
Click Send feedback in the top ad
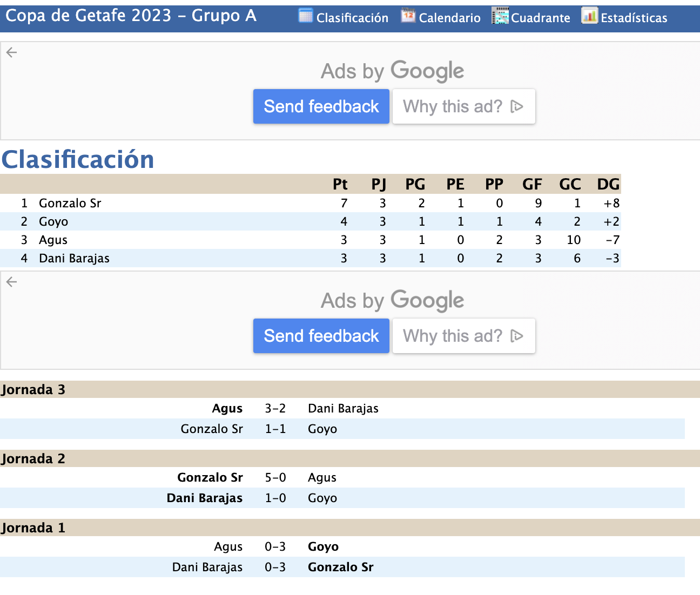click(321, 106)
